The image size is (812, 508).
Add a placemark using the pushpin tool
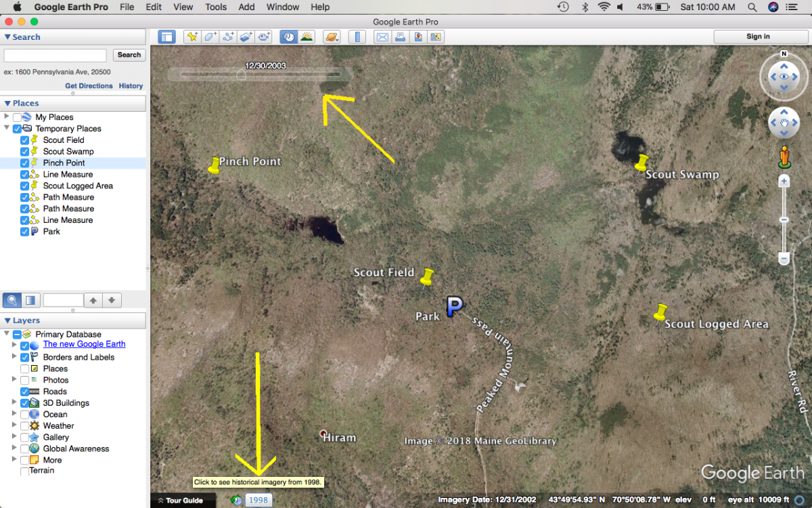[193, 37]
